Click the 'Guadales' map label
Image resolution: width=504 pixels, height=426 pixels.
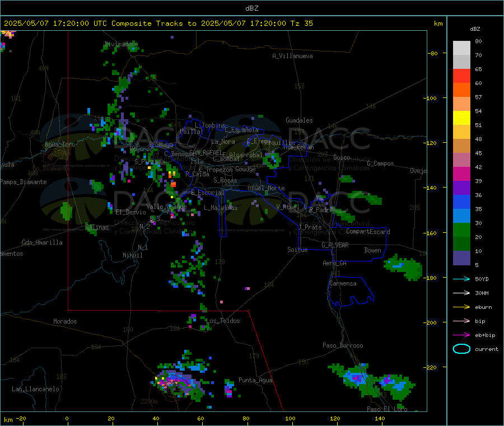click(299, 120)
